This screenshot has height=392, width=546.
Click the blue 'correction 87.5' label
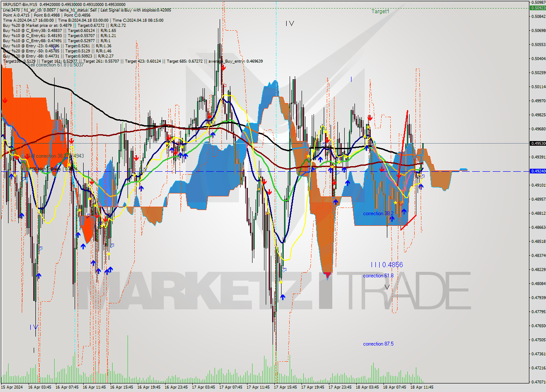click(x=378, y=344)
